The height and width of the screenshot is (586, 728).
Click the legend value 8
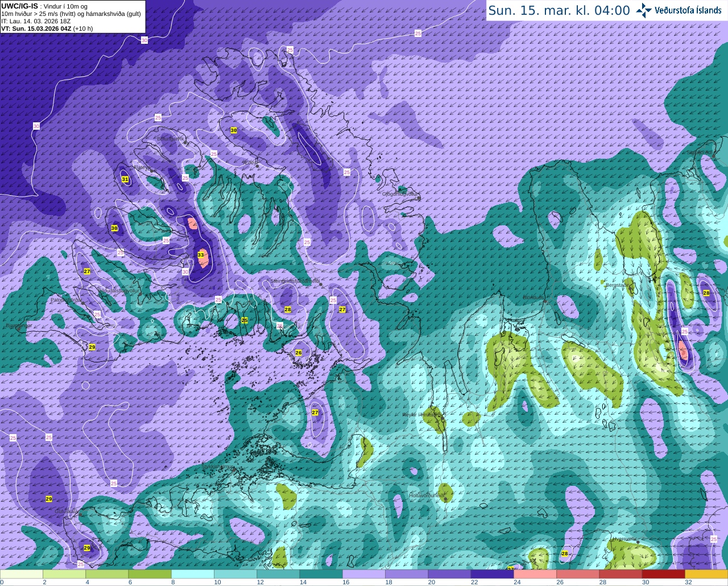point(173,582)
